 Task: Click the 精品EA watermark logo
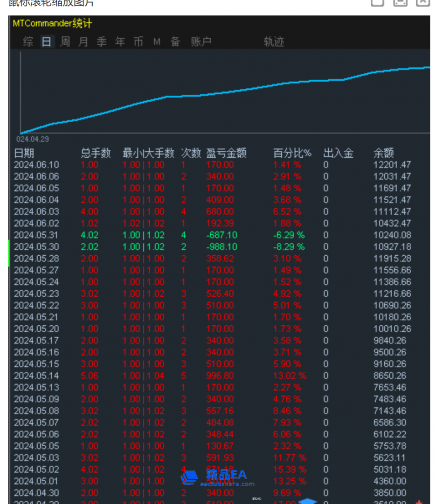[x=217, y=477]
